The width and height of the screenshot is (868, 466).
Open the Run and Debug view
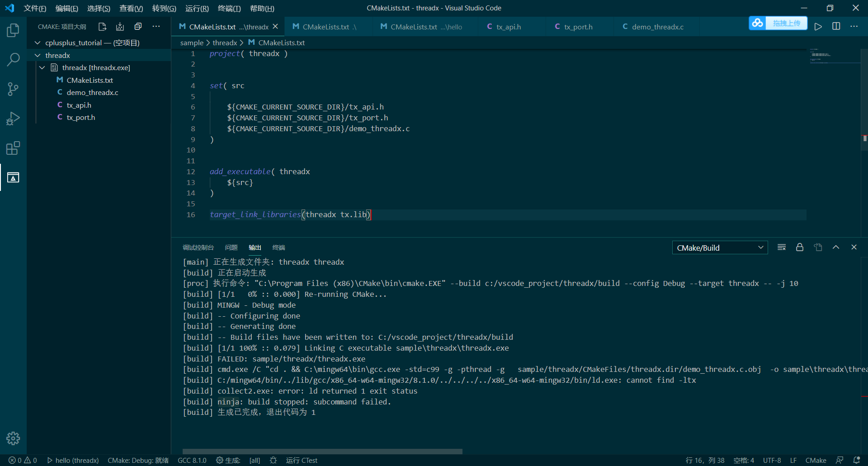pyautogui.click(x=13, y=119)
